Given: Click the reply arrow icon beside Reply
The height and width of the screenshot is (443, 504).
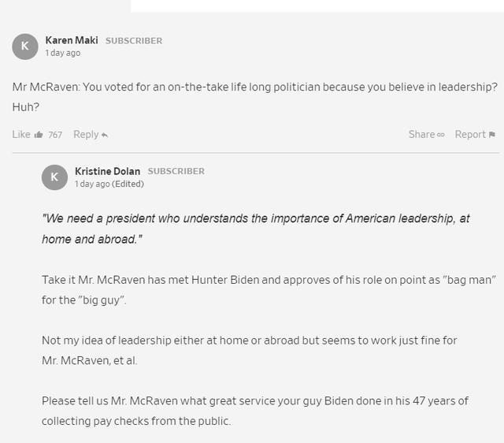Looking at the screenshot, I should coord(105,135).
